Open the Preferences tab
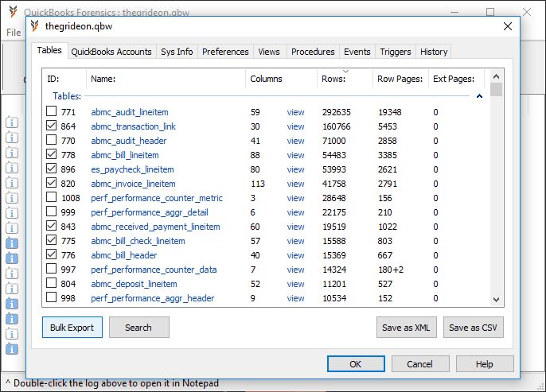The height and width of the screenshot is (392, 546). click(225, 52)
